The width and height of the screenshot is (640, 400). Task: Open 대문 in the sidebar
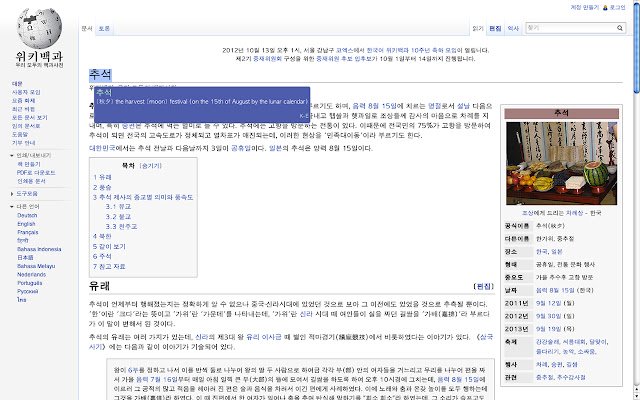point(17,84)
